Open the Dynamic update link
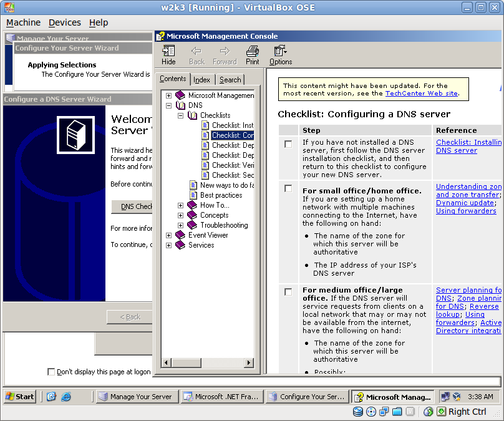The width and height of the screenshot is (504, 421). pos(465,203)
